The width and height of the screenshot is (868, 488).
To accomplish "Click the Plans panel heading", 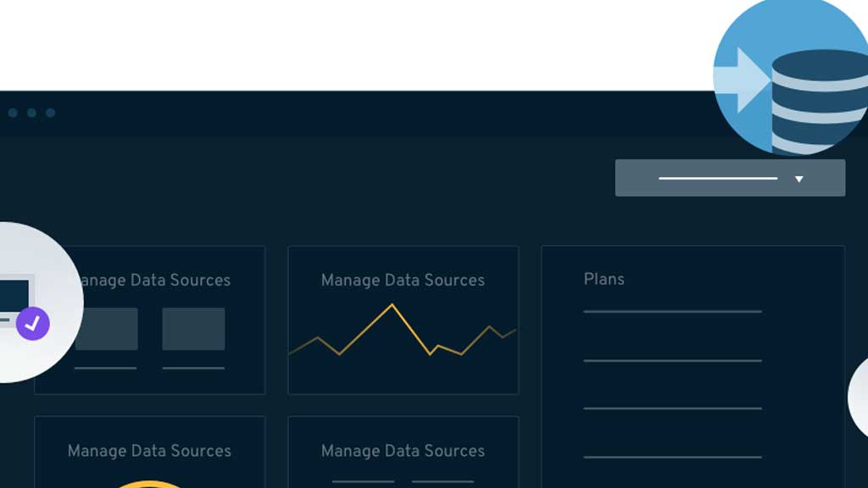I will tap(604, 279).
